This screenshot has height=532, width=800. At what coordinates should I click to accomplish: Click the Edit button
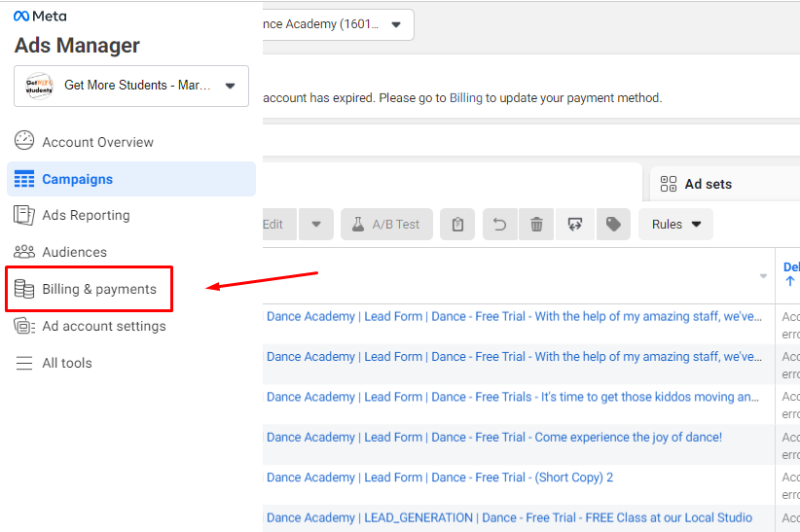tap(278, 224)
